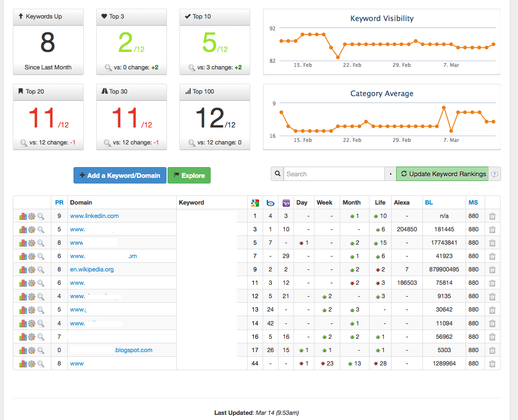Sort table by PR column header
Image resolution: width=518 pixels, height=420 pixels.
59,203
